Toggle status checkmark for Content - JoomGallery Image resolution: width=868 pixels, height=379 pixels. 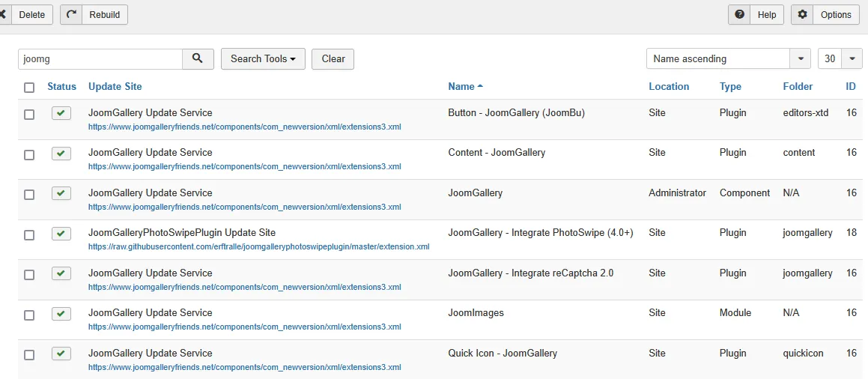tap(61, 154)
